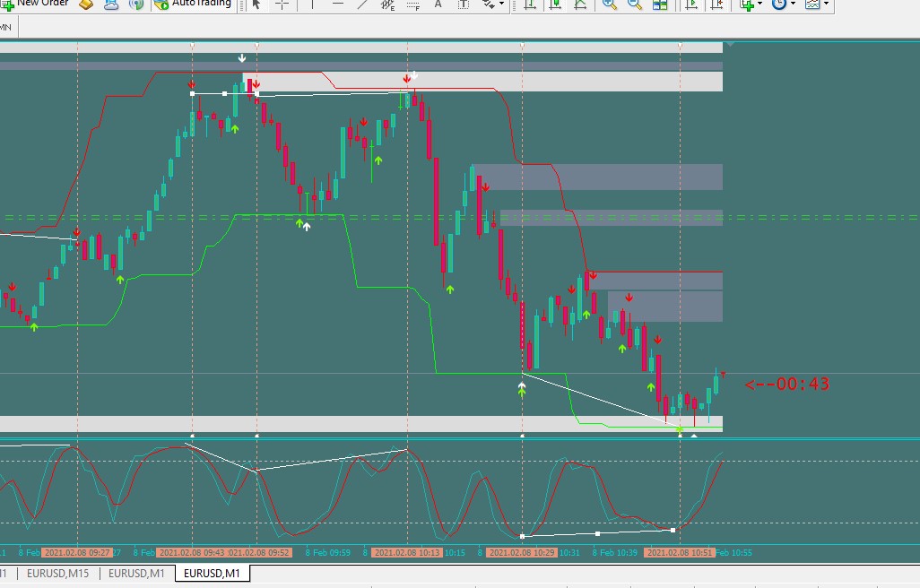Select the cursor arrow tool
920x588 pixels.
(x=256, y=4)
